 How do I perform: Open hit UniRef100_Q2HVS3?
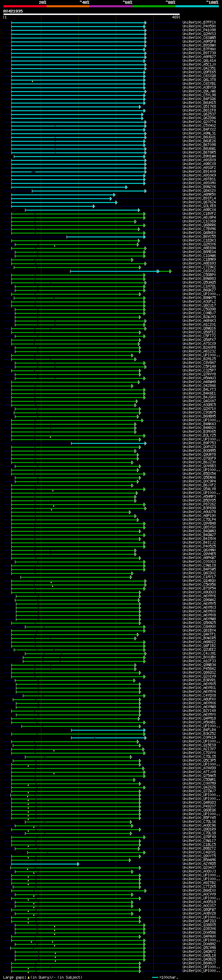(199, 34)
